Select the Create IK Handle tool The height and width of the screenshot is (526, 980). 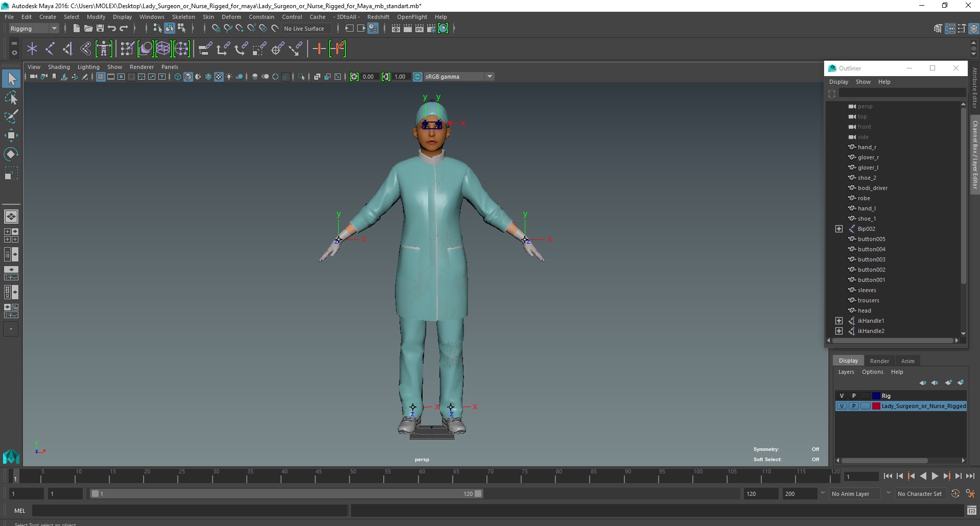(x=68, y=49)
